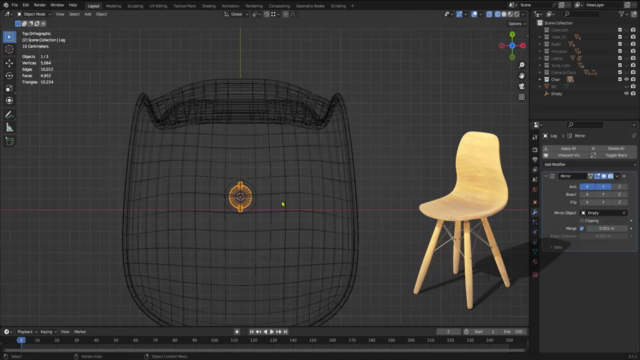Collapse the Mirror modifier panel
The width and height of the screenshot is (640, 360).
pos(546,176)
